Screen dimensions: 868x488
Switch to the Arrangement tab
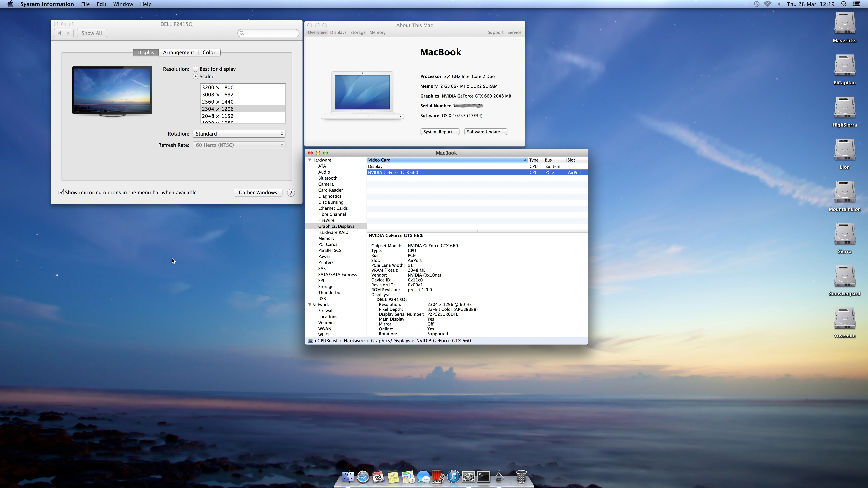(178, 53)
